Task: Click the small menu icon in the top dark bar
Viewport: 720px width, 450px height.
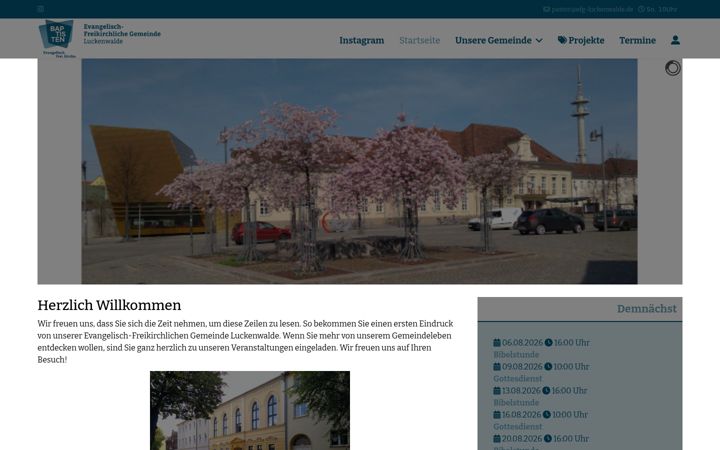Action: pyautogui.click(x=40, y=9)
